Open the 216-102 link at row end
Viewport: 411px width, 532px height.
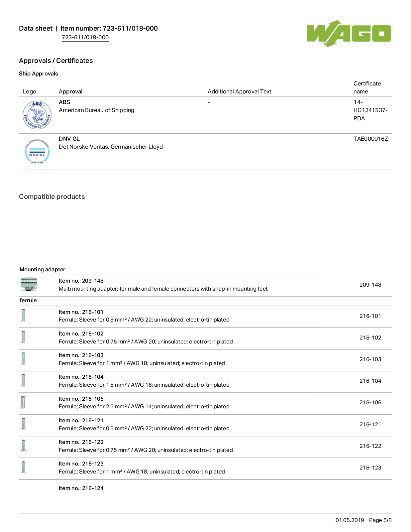click(x=370, y=337)
